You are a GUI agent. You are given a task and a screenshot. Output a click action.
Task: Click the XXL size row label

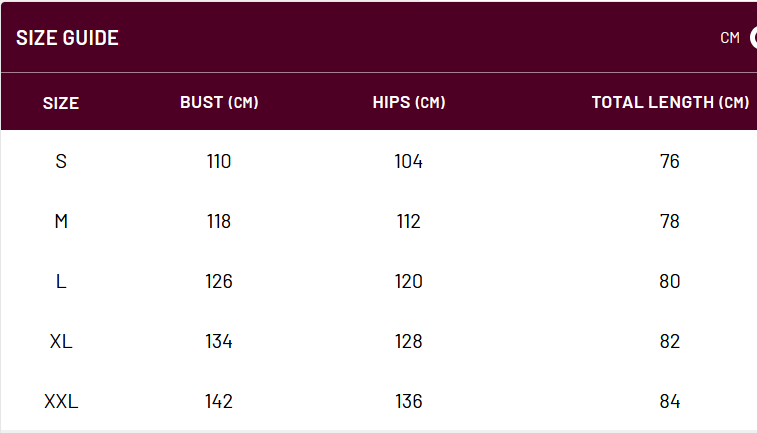pyautogui.click(x=61, y=401)
